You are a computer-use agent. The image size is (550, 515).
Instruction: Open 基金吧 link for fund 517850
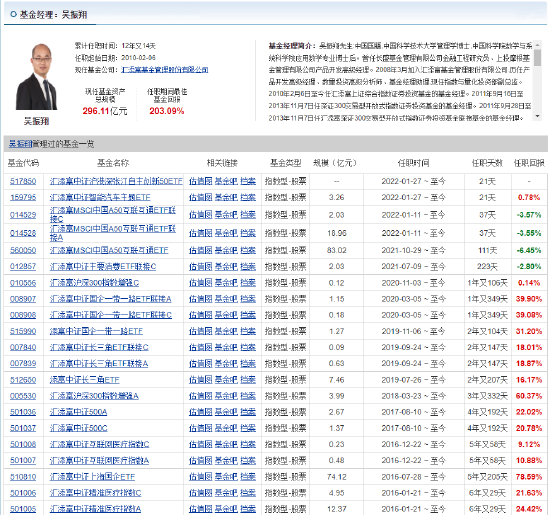click(x=226, y=181)
